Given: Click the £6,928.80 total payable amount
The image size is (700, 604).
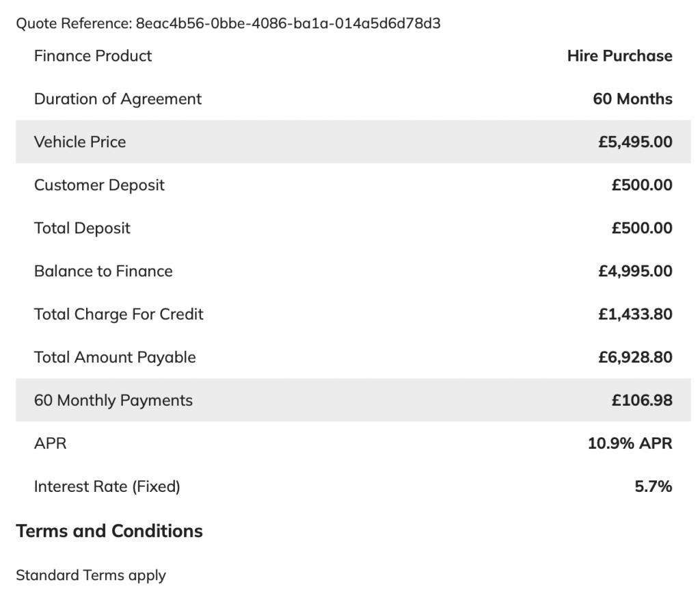Looking at the screenshot, I should point(635,358).
